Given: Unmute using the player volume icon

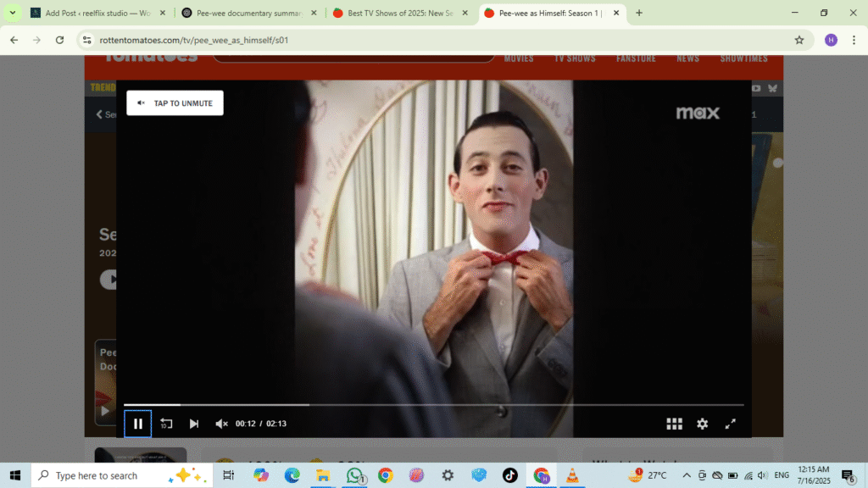Looking at the screenshot, I should 221,424.
